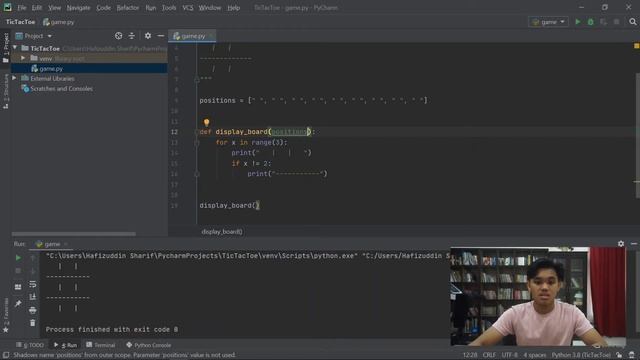Collapse the TicTacToe root folder arrow
The width and height of the screenshot is (640, 360).
pos(15,48)
